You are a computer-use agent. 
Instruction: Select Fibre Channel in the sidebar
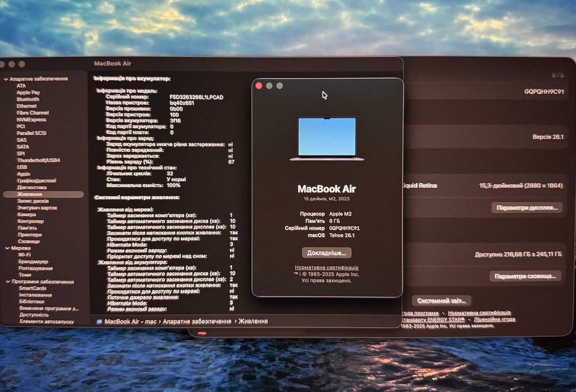33,113
